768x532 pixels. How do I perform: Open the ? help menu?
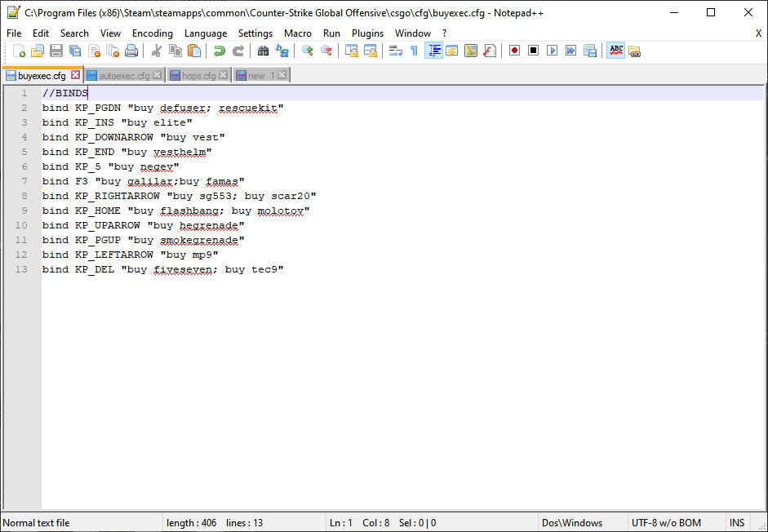tap(444, 33)
